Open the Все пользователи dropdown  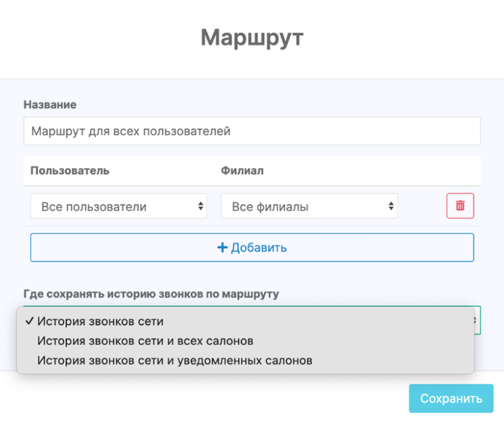(118, 206)
